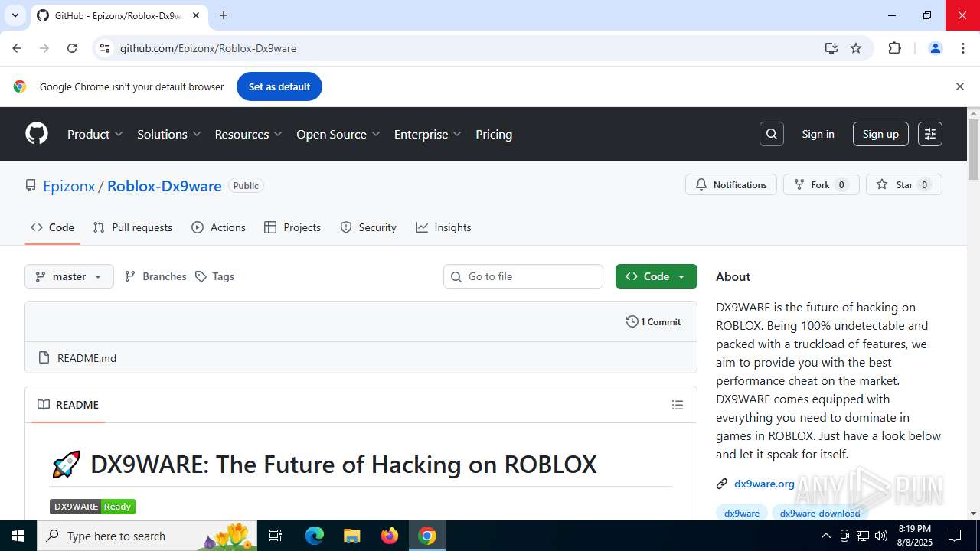980x551 pixels.
Task: Click the address bar URL
Action: (x=208, y=48)
